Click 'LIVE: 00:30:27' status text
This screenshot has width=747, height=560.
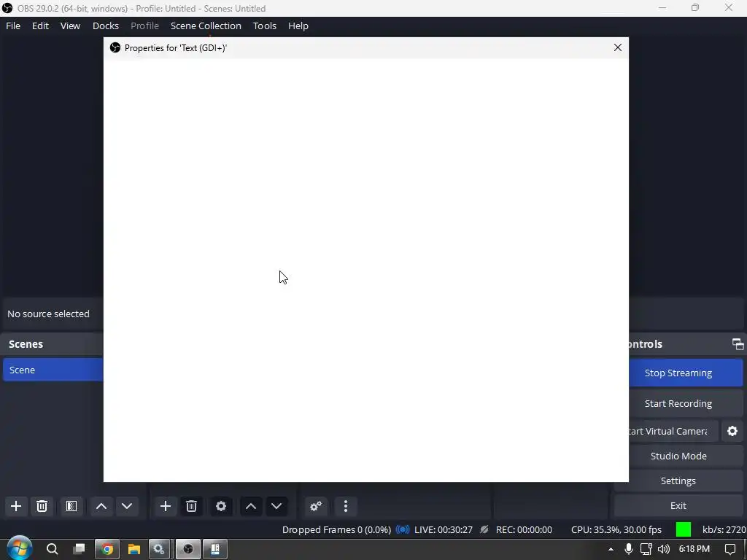(x=444, y=529)
